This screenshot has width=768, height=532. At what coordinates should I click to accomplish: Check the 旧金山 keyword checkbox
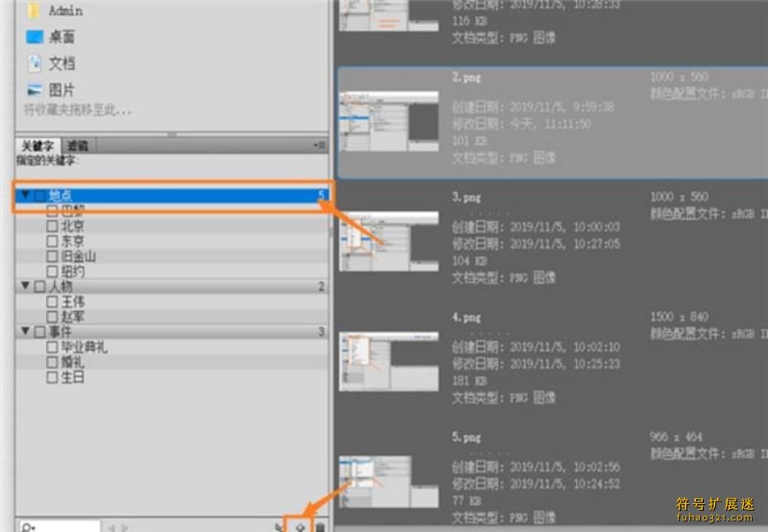[x=52, y=256]
